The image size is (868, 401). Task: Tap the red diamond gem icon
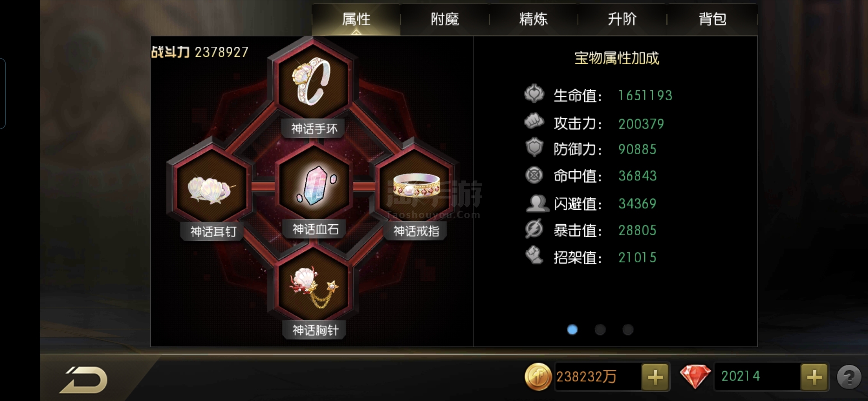(x=695, y=376)
